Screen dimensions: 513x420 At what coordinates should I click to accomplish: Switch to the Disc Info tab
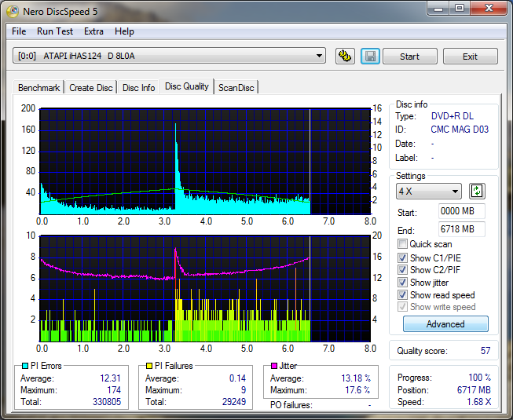pos(138,88)
